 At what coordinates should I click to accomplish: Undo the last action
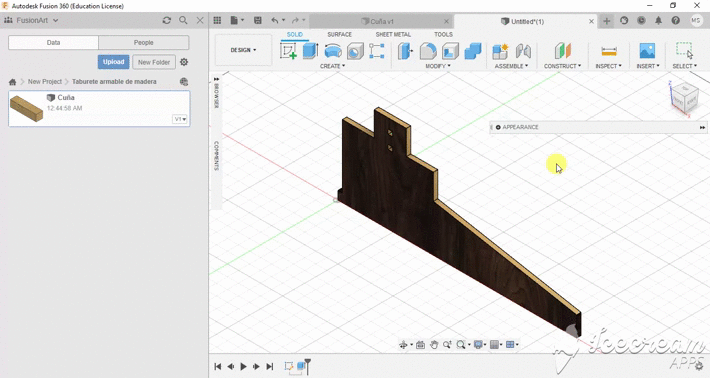(x=275, y=20)
